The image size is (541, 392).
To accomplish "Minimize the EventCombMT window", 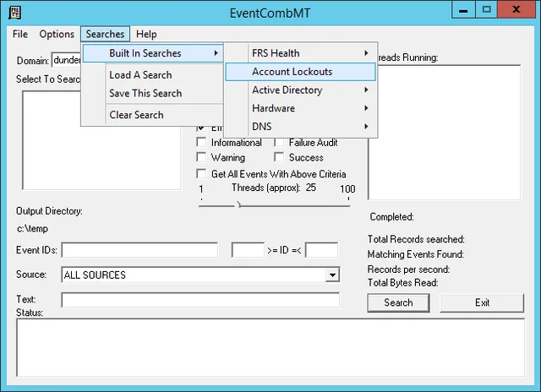I will pyautogui.click(x=463, y=10).
